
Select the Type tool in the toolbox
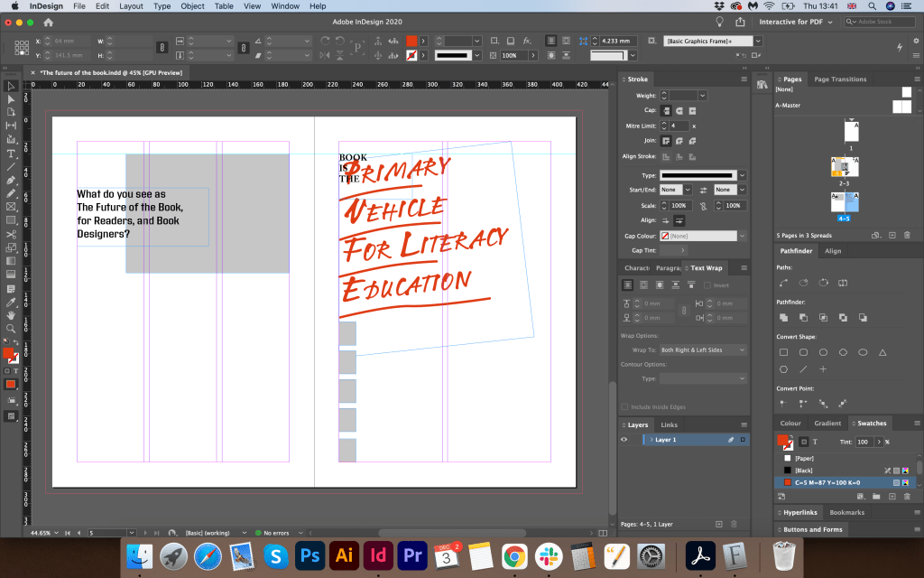11,154
